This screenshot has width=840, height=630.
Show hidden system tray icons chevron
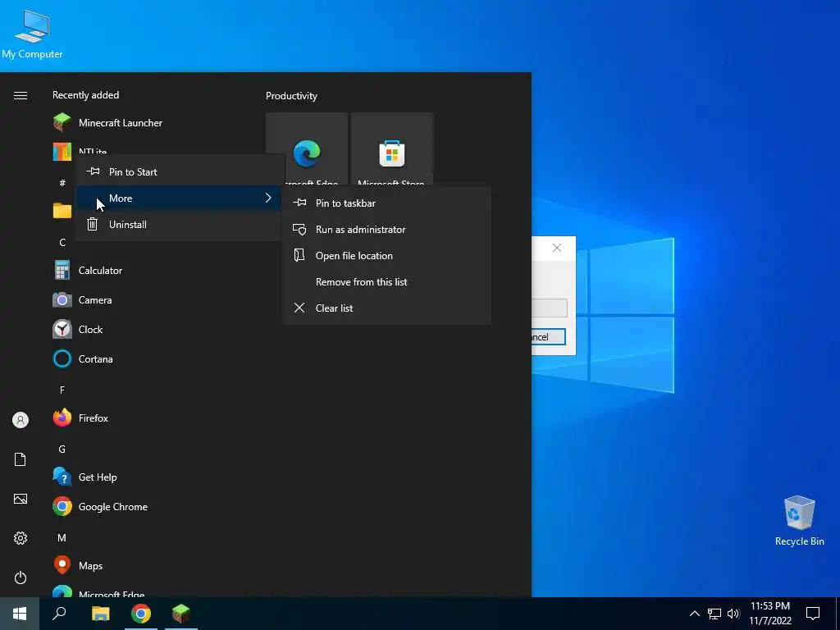[x=694, y=614]
